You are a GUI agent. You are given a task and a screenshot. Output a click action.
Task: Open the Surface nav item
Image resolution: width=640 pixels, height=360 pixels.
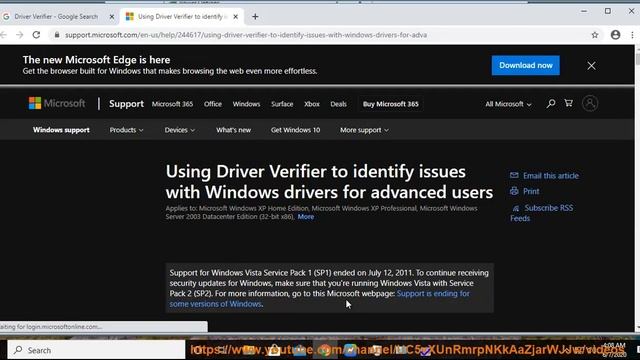pyautogui.click(x=282, y=104)
